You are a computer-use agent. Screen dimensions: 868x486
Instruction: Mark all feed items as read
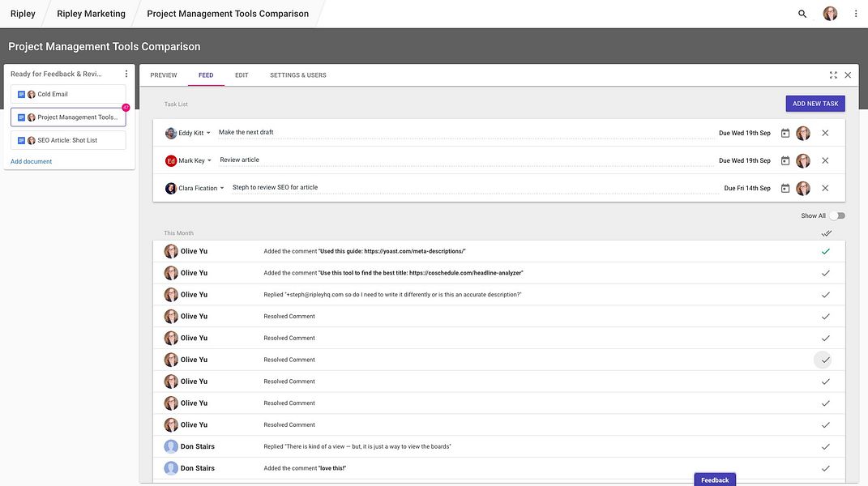[x=826, y=233]
